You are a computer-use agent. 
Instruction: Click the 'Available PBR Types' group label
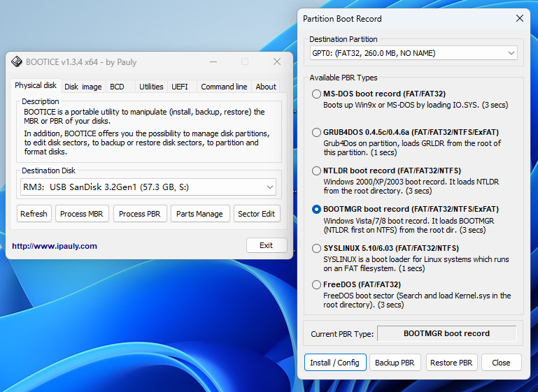coord(344,78)
